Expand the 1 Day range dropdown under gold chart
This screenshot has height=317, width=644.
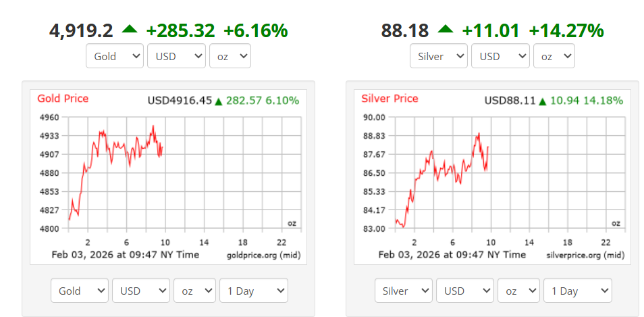pos(253,291)
